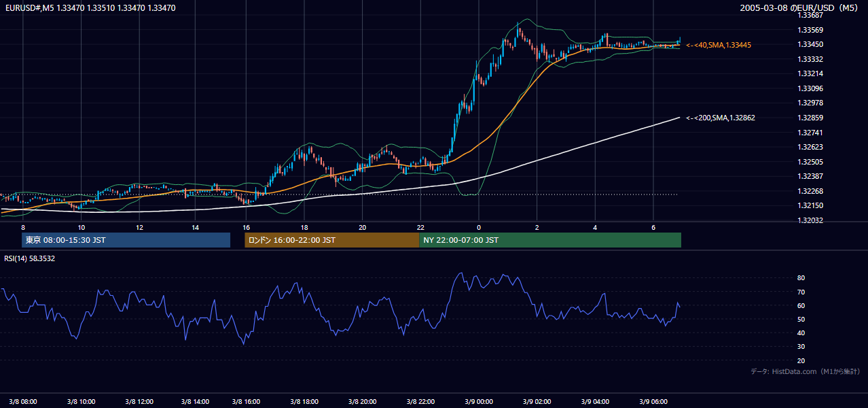Click the 3/8 20:00 time label

point(362,401)
